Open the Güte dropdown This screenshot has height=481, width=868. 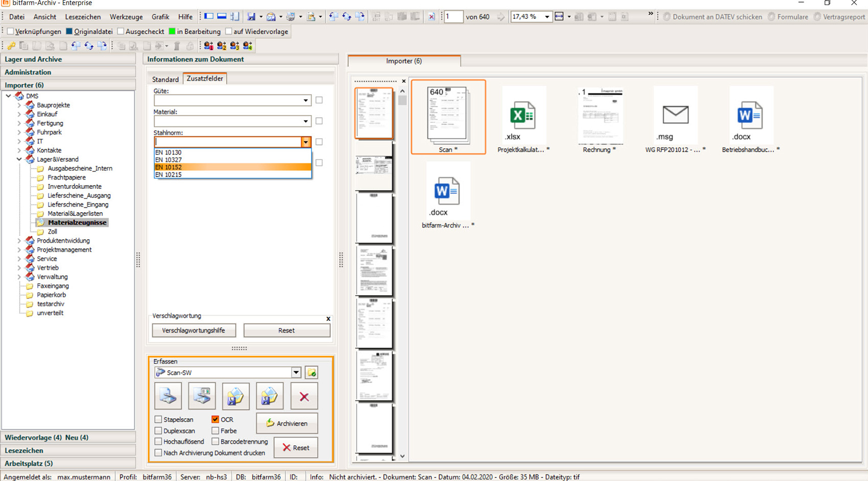coord(305,100)
